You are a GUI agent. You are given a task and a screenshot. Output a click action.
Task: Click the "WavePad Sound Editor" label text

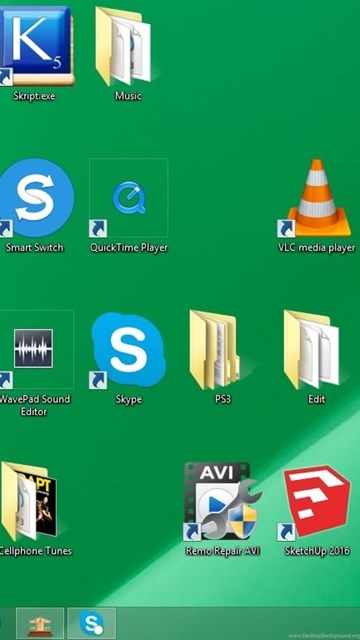[34, 405]
